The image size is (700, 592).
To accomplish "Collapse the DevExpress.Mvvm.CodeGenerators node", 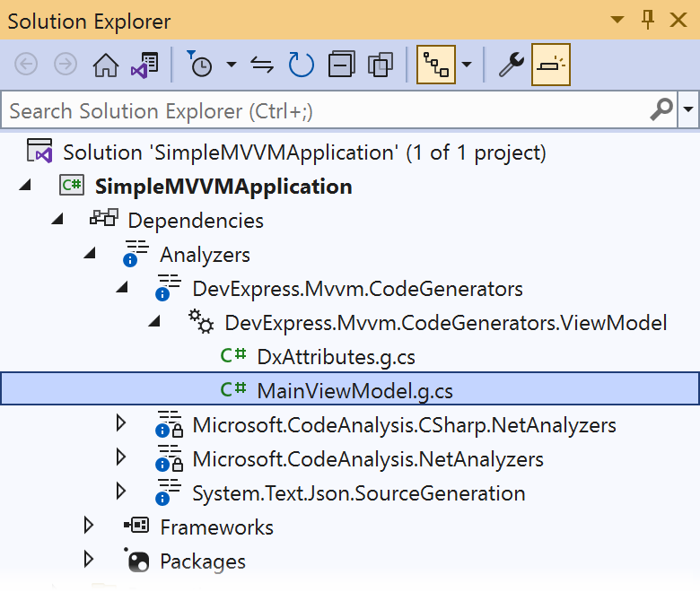I will coord(122,287).
